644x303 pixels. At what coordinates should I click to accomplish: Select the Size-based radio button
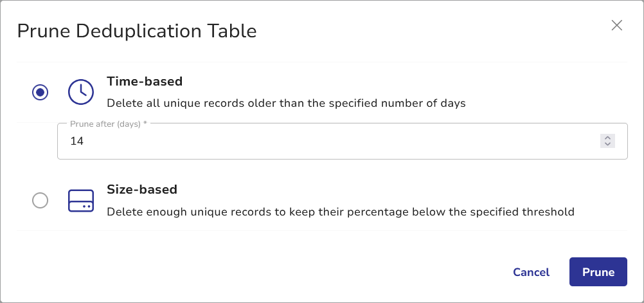[40, 201]
